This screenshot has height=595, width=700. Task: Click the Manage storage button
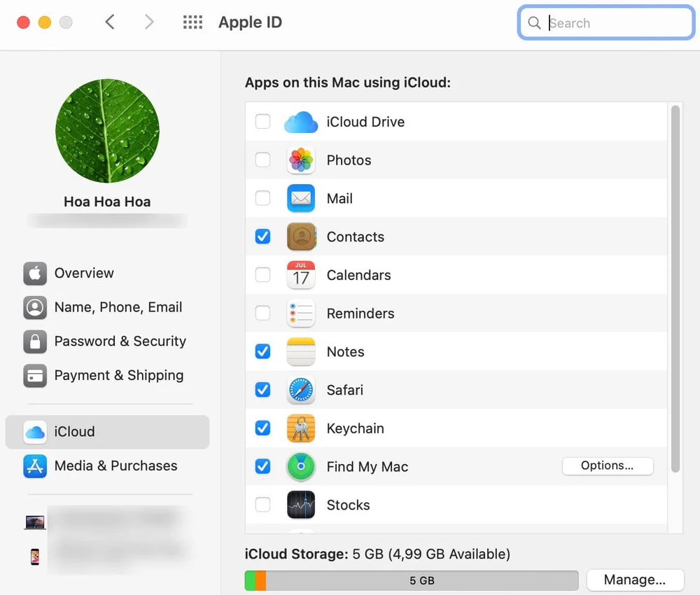coord(635,580)
